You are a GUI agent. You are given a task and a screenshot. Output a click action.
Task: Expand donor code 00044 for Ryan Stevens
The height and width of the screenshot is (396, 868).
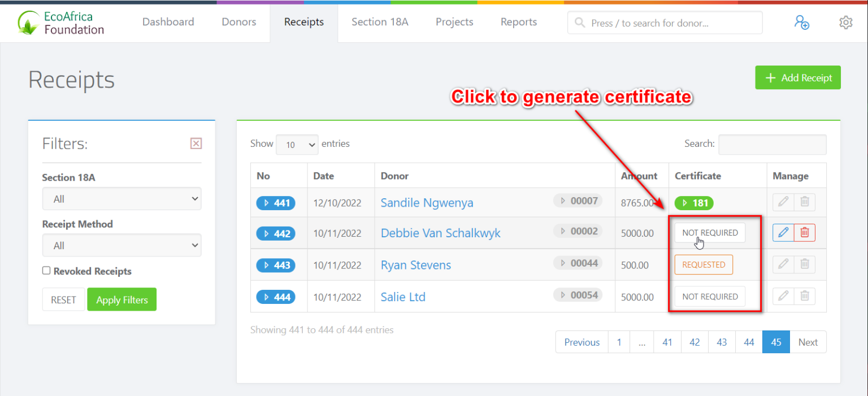(578, 263)
